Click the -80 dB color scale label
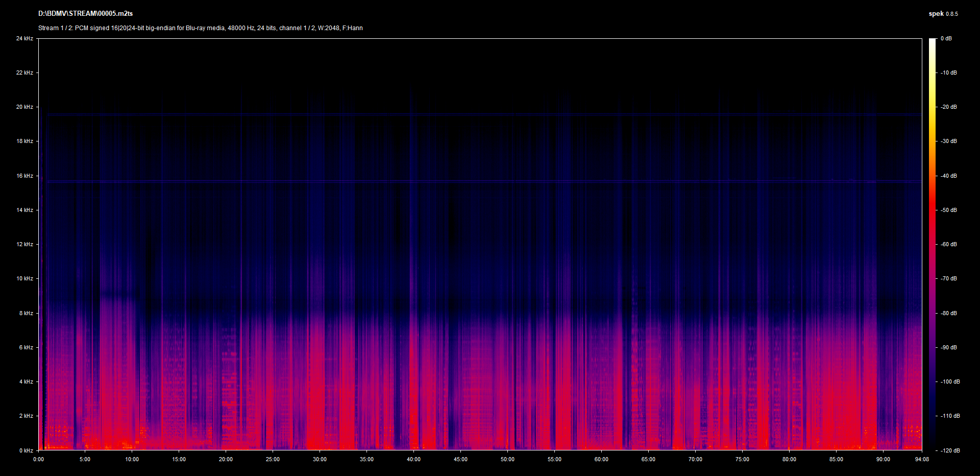Viewport: 980px width, 476px height. (949, 313)
